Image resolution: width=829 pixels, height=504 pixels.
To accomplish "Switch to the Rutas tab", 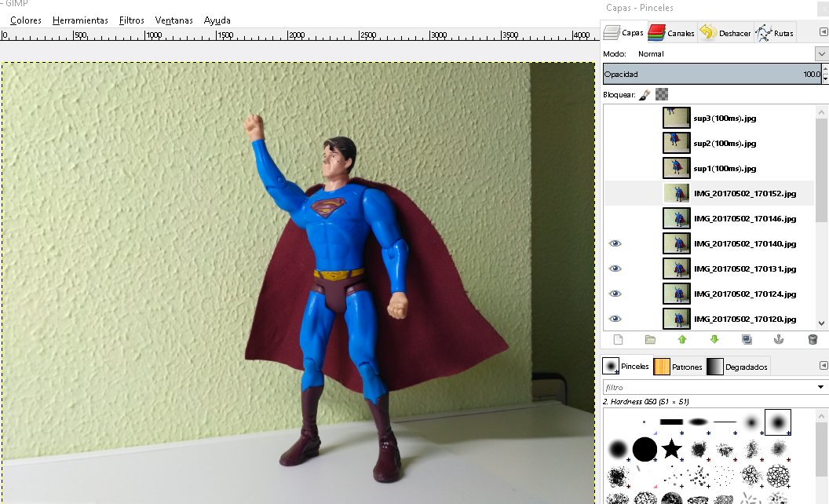I will click(x=775, y=33).
